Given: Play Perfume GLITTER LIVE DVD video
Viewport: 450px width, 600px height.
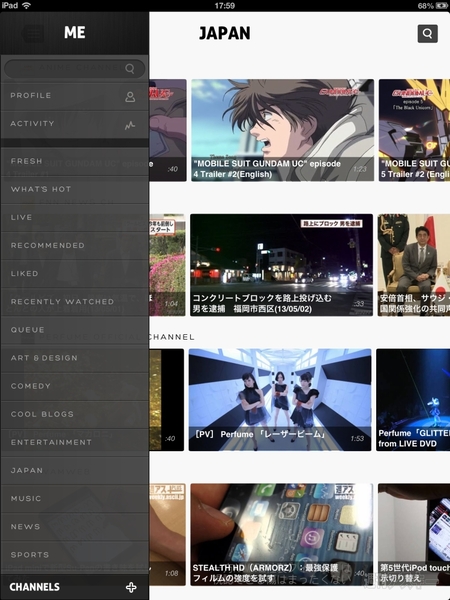Looking at the screenshot, I should point(413,399).
